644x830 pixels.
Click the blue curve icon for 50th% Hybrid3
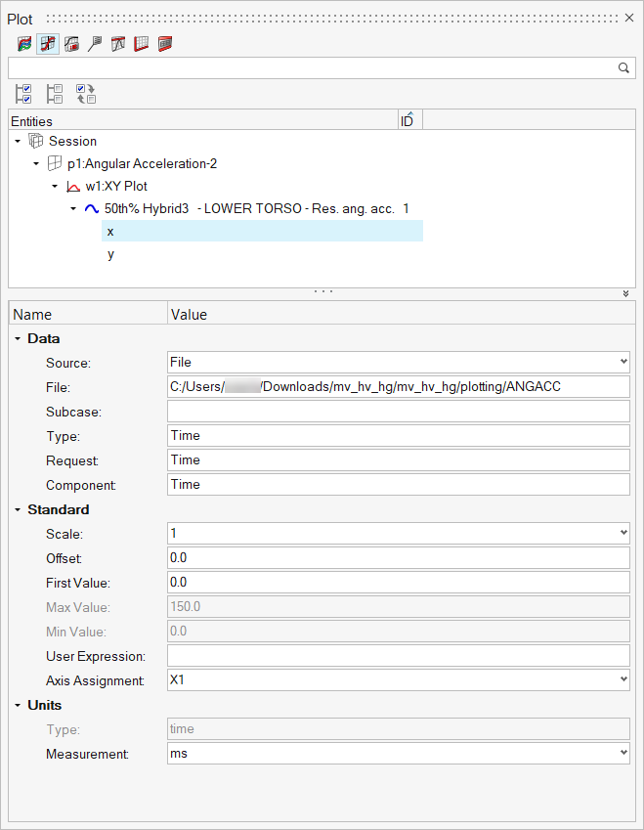point(92,208)
